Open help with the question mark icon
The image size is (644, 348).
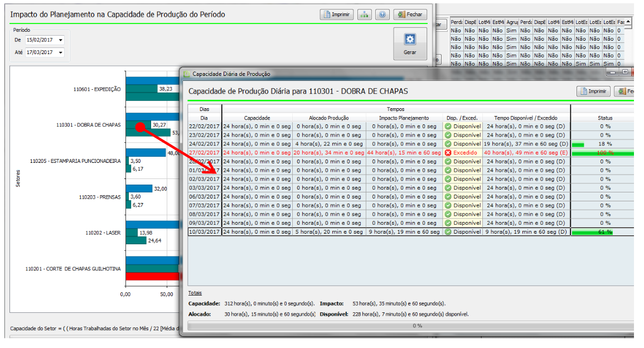tap(382, 14)
